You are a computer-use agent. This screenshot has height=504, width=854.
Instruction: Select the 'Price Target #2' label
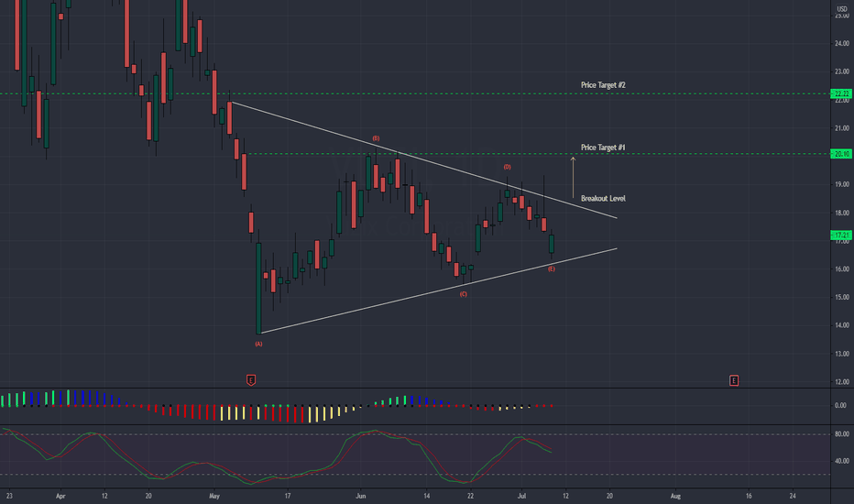(x=603, y=85)
